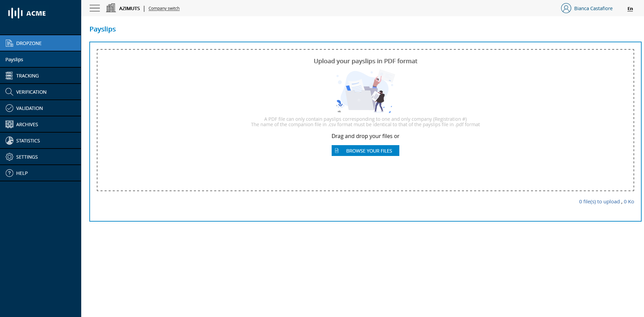Select the Validation checkmark icon

tap(9, 108)
